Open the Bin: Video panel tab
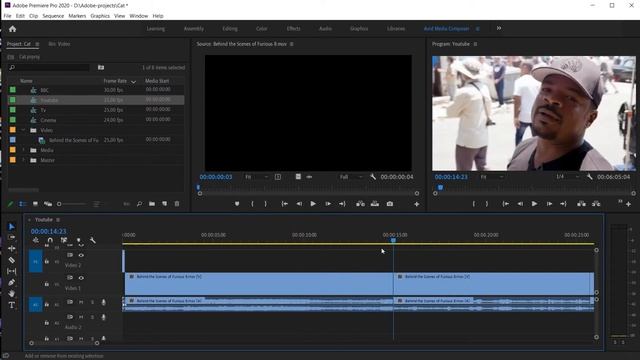Viewport: 640px width, 360px height. point(59,44)
